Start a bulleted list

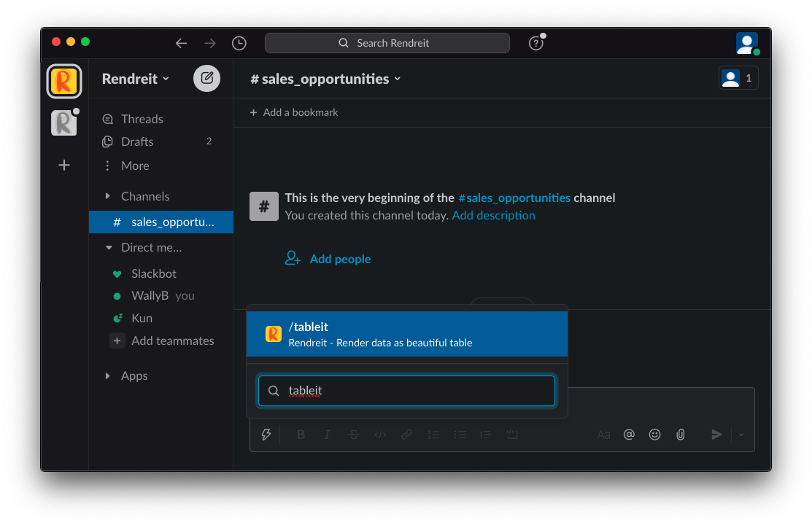(460, 435)
